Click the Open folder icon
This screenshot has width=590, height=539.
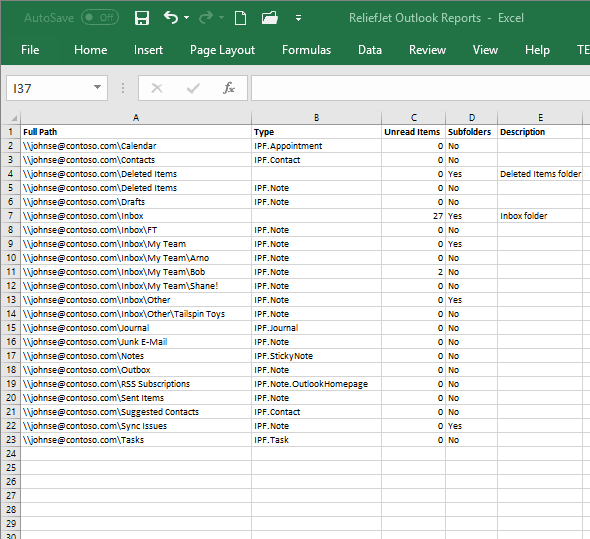click(270, 18)
